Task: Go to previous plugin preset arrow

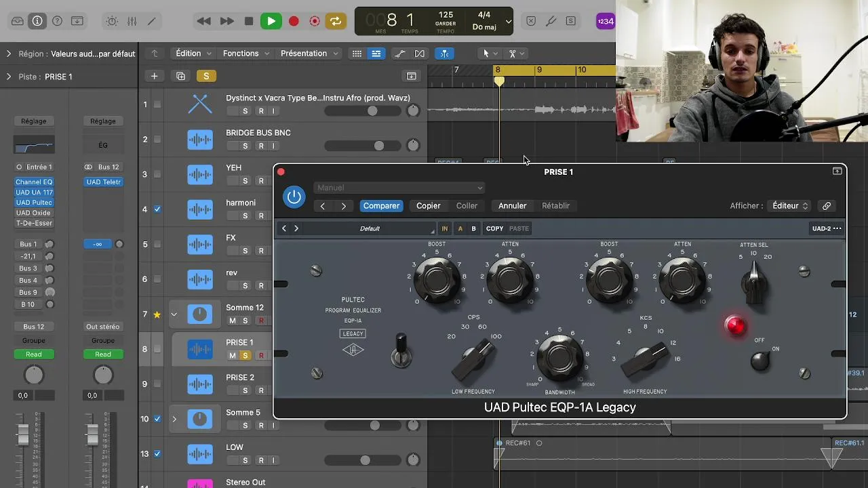Action: [x=323, y=206]
